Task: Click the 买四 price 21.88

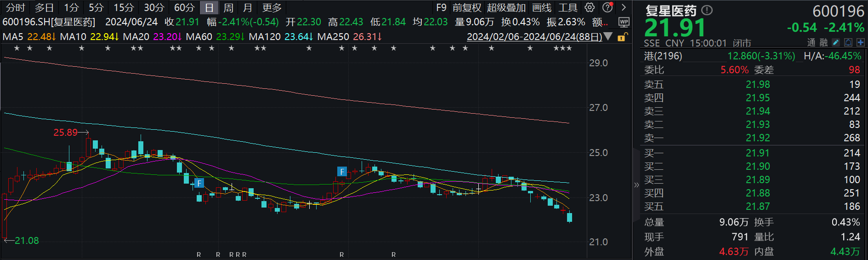Action: click(758, 193)
